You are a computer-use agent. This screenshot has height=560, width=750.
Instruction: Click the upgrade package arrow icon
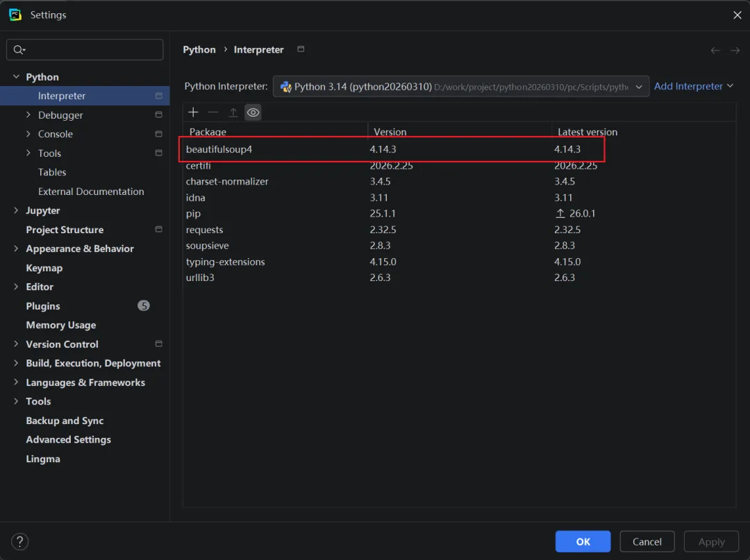click(x=233, y=112)
